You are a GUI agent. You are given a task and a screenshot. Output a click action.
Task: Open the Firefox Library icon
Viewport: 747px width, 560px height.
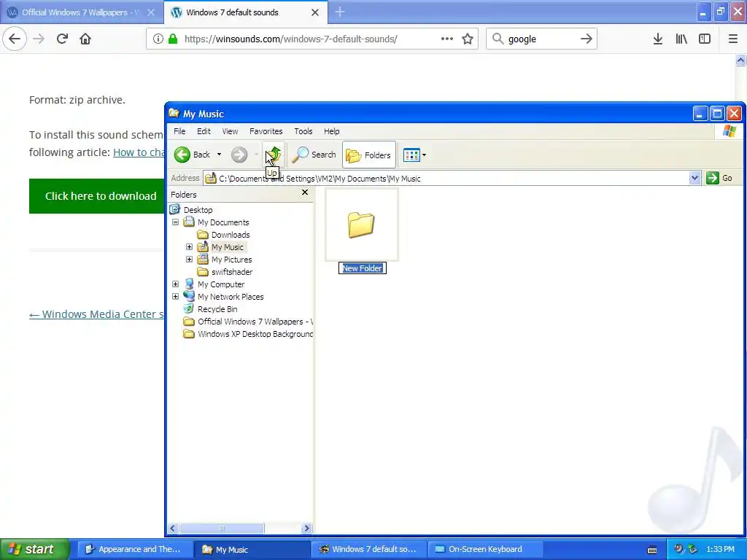click(x=681, y=39)
